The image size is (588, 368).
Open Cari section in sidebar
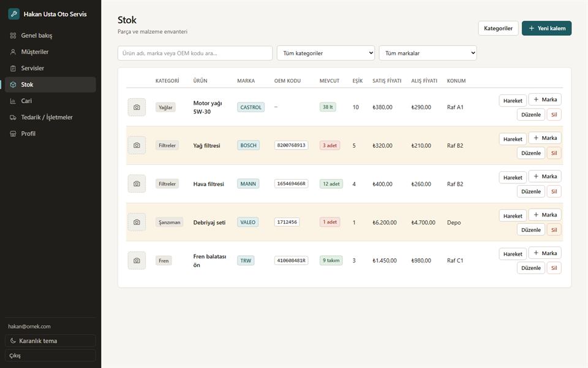pyautogui.click(x=50, y=101)
